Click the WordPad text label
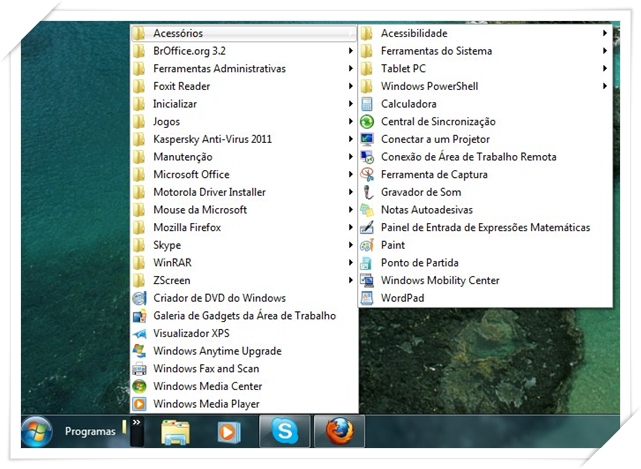This screenshot has width=641, height=469. tap(403, 298)
